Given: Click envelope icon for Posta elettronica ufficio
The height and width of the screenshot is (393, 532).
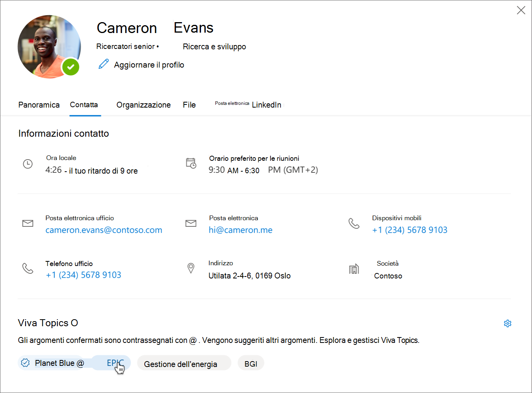Looking at the screenshot, I should 28,223.
